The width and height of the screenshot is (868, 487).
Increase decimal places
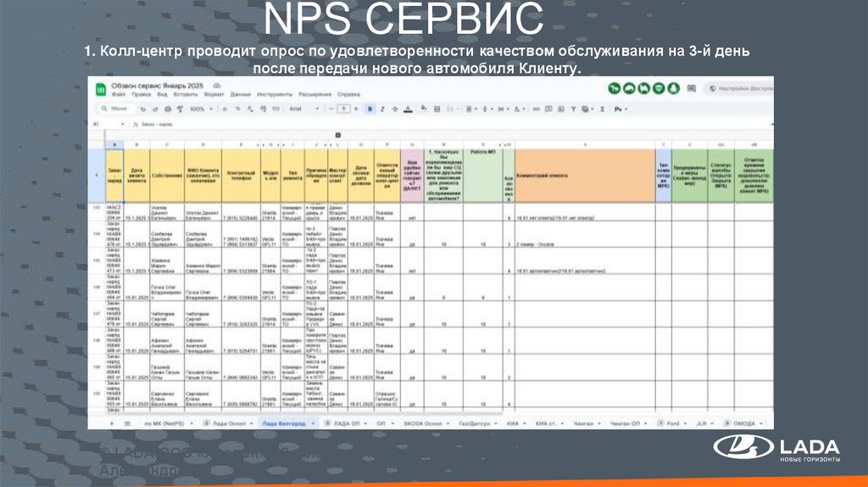263,109
